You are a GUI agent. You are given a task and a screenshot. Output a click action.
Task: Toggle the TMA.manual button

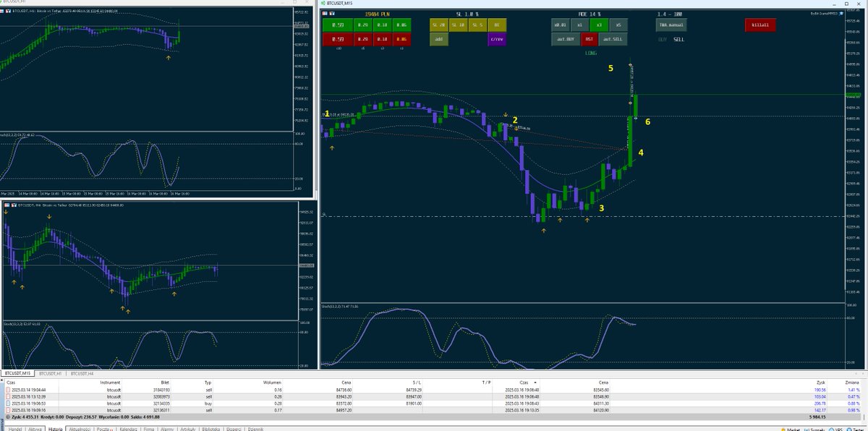[x=671, y=24]
